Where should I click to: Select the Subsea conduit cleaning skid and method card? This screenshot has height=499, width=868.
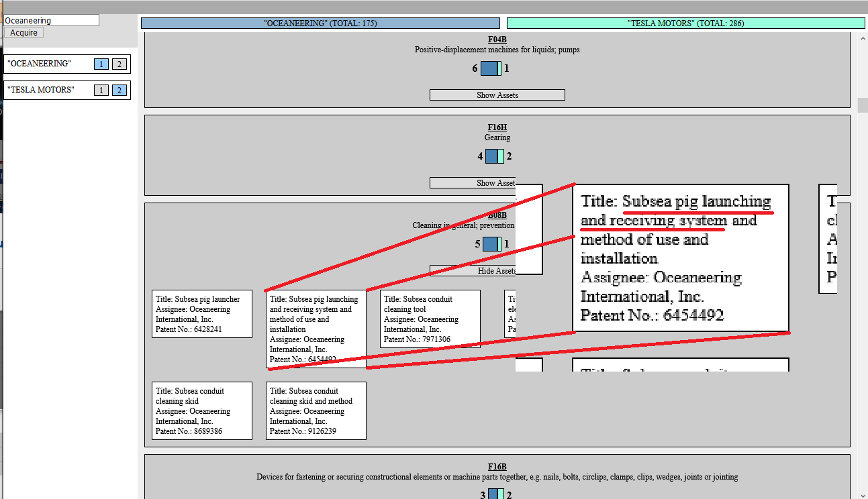click(x=316, y=411)
